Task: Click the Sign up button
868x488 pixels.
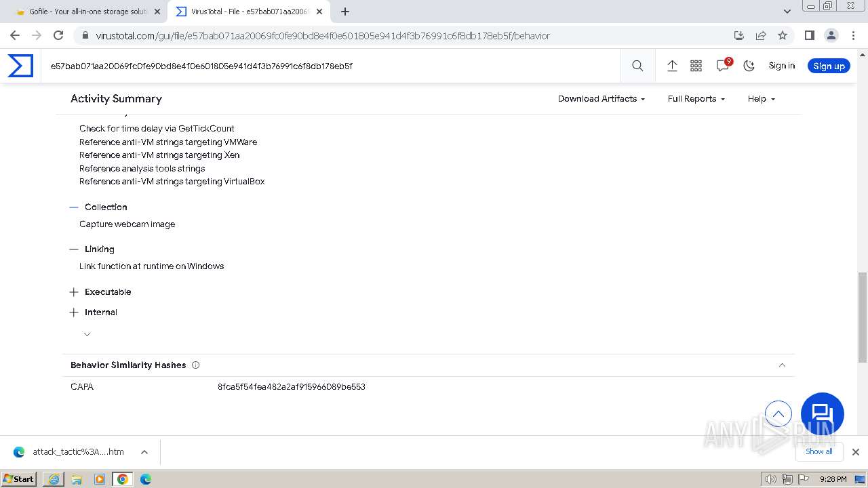Action: [829, 66]
